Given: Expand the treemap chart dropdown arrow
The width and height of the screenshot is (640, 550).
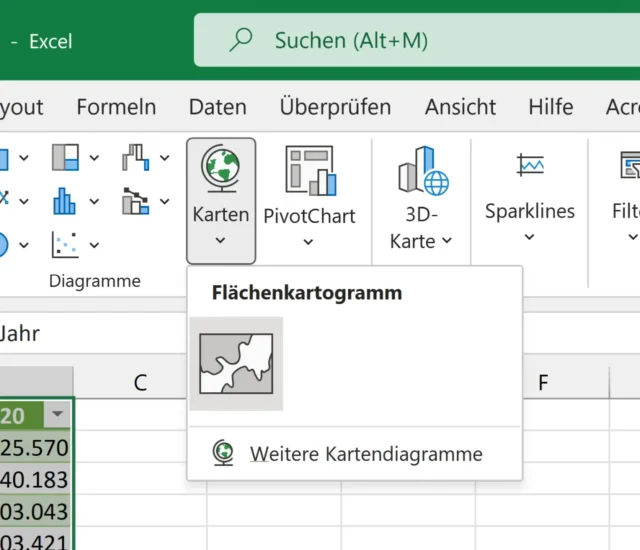Looking at the screenshot, I should click(94, 157).
